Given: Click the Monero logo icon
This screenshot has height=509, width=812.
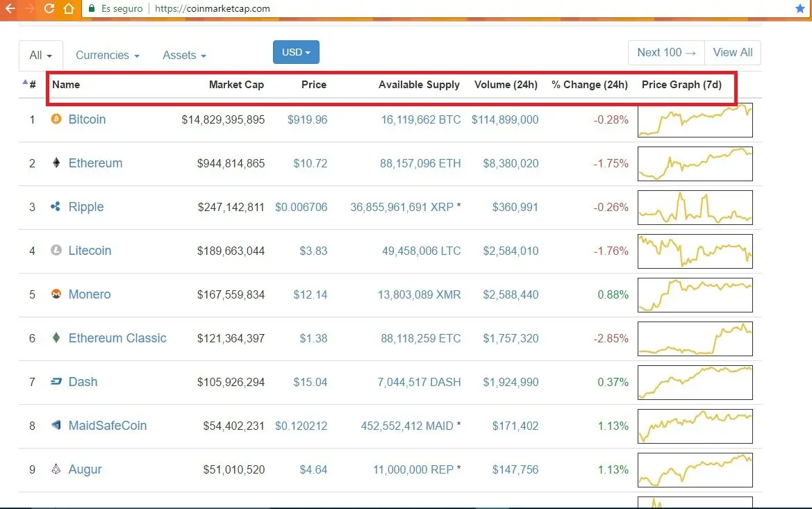Looking at the screenshot, I should pos(56,294).
